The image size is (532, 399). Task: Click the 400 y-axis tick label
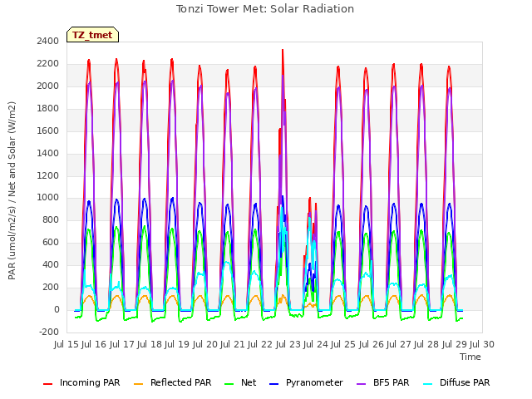pos(51,264)
